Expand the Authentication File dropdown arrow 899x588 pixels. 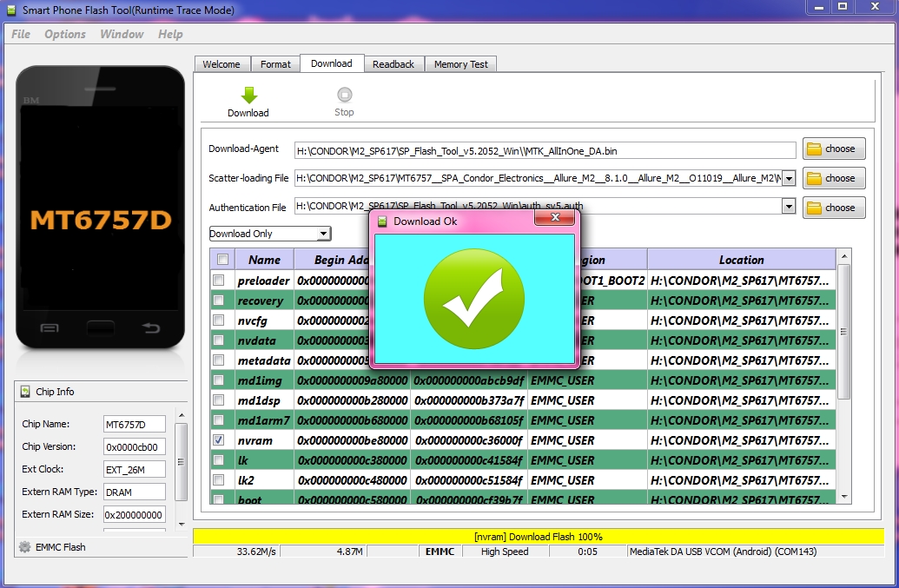[x=789, y=207]
